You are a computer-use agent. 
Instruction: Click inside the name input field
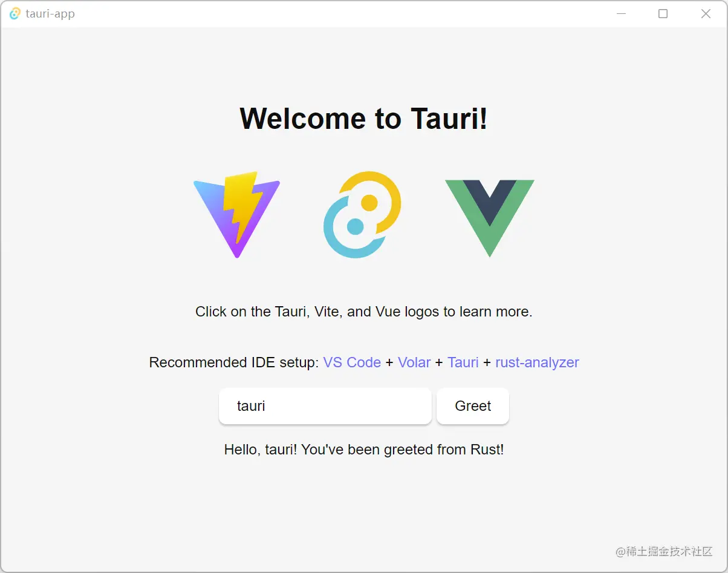325,406
